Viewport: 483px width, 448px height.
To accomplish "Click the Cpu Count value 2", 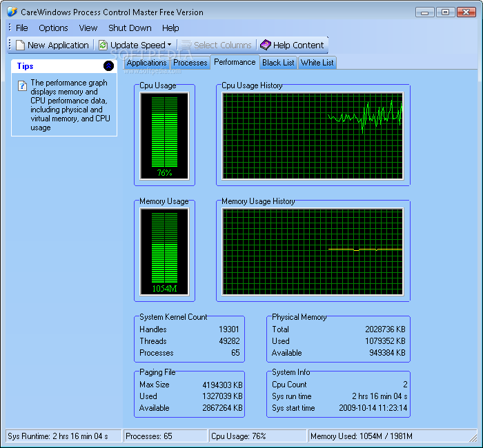I will click(405, 385).
